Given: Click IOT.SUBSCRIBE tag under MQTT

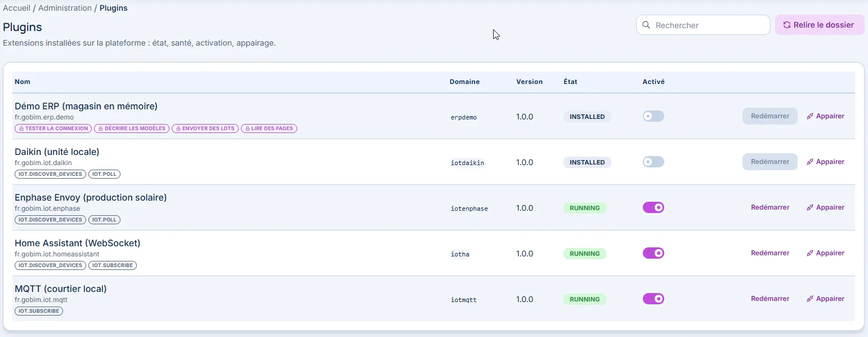Looking at the screenshot, I should click(39, 311).
